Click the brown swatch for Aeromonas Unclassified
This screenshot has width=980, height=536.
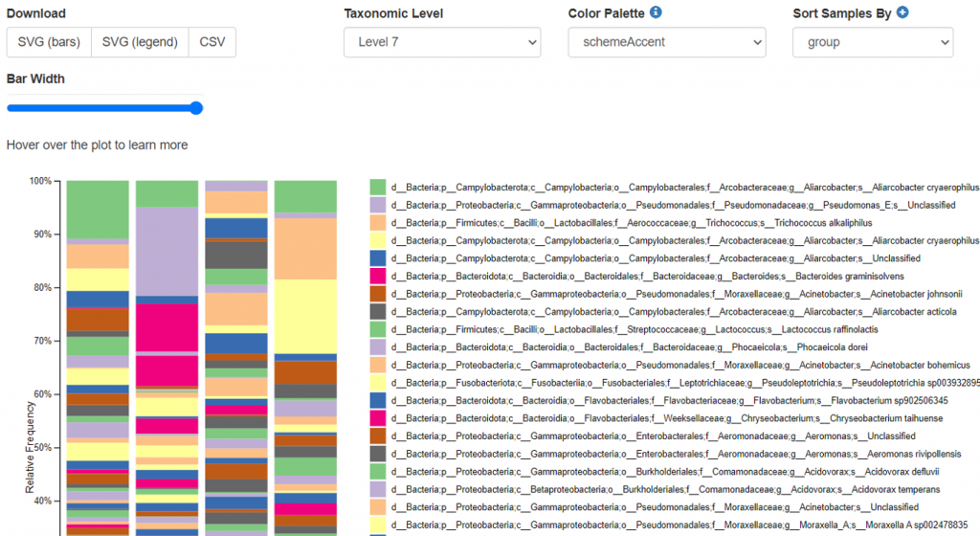click(377, 436)
